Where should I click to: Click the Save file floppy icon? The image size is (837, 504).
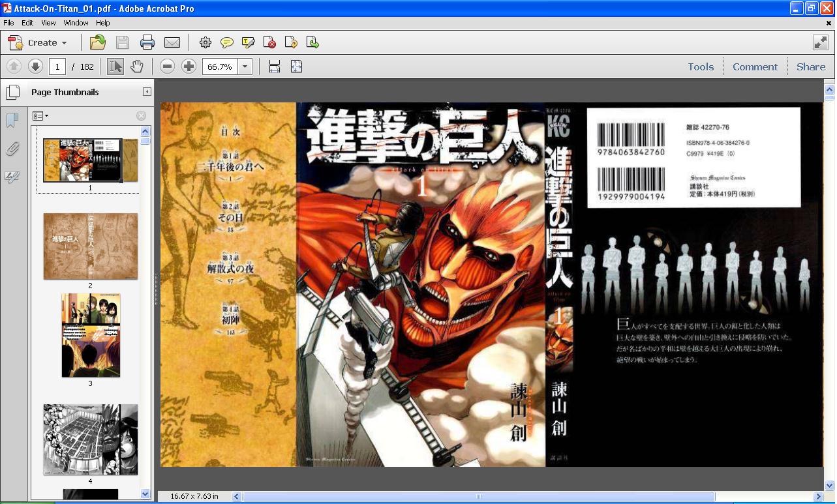pos(123,43)
